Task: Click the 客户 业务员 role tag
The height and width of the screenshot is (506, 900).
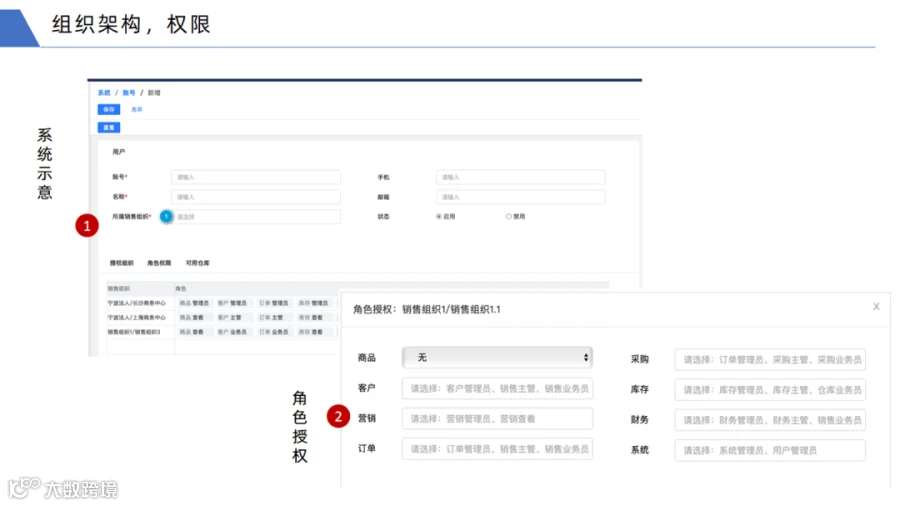Action: pyautogui.click(x=232, y=332)
